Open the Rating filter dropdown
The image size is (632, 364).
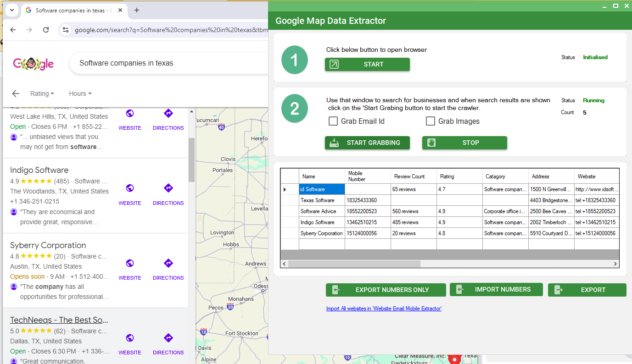coord(42,94)
